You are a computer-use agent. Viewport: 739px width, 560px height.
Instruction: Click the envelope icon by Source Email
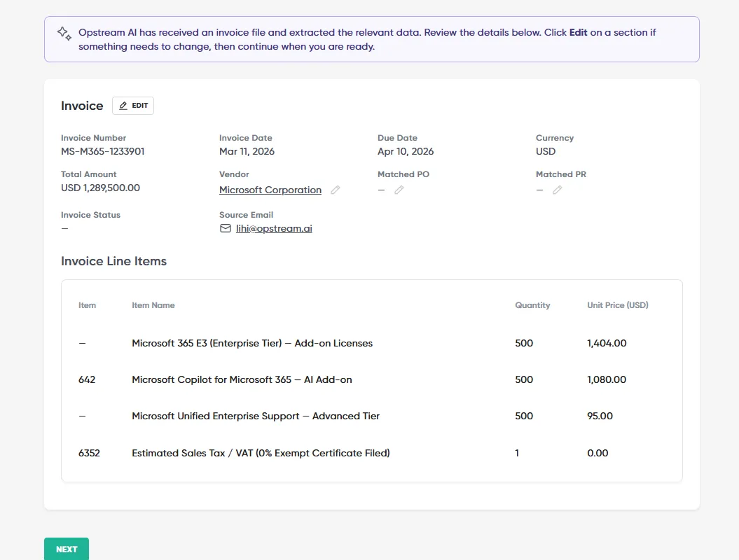click(x=226, y=228)
